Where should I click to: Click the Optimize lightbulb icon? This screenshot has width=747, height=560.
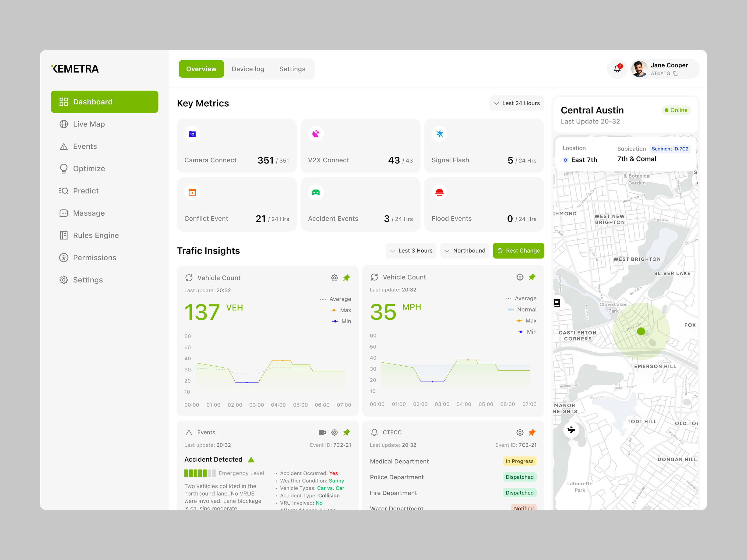(x=63, y=169)
